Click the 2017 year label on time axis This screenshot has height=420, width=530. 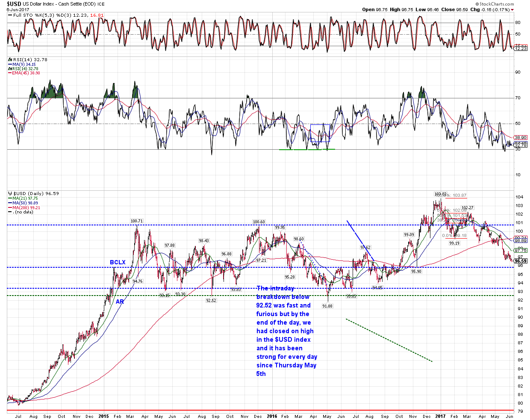[x=441, y=416]
